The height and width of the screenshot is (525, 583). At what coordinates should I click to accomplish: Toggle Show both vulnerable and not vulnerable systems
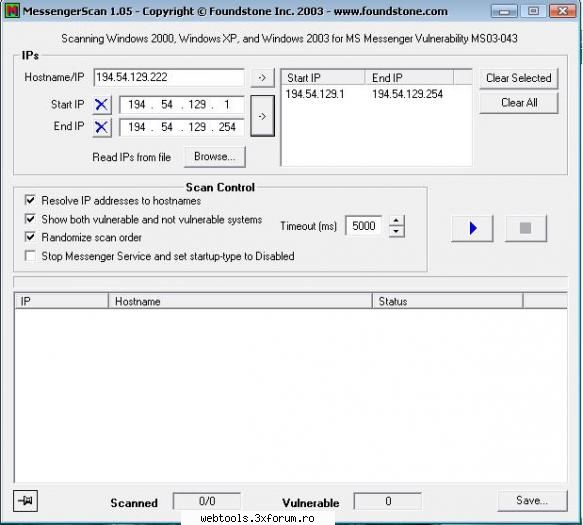tap(30, 219)
